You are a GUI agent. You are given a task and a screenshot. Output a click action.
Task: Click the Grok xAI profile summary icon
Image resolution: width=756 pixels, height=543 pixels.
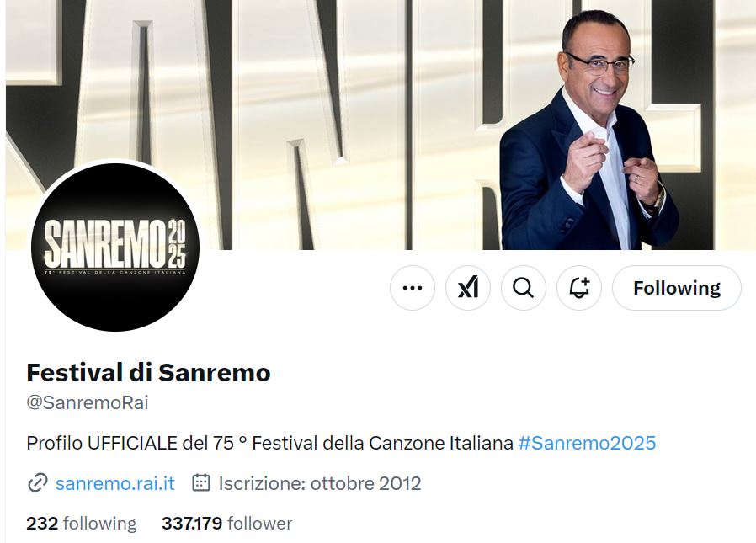pyautogui.click(x=468, y=288)
